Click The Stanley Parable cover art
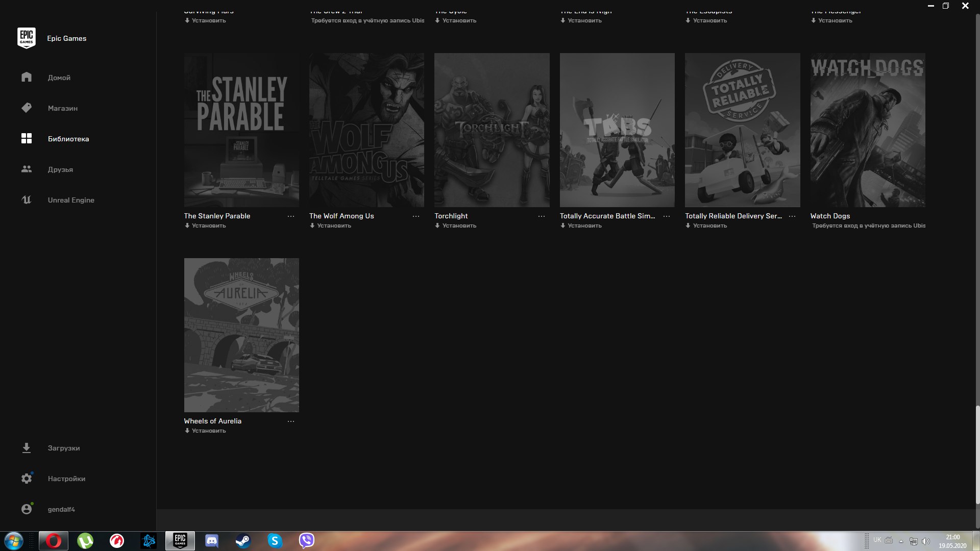 (x=241, y=130)
